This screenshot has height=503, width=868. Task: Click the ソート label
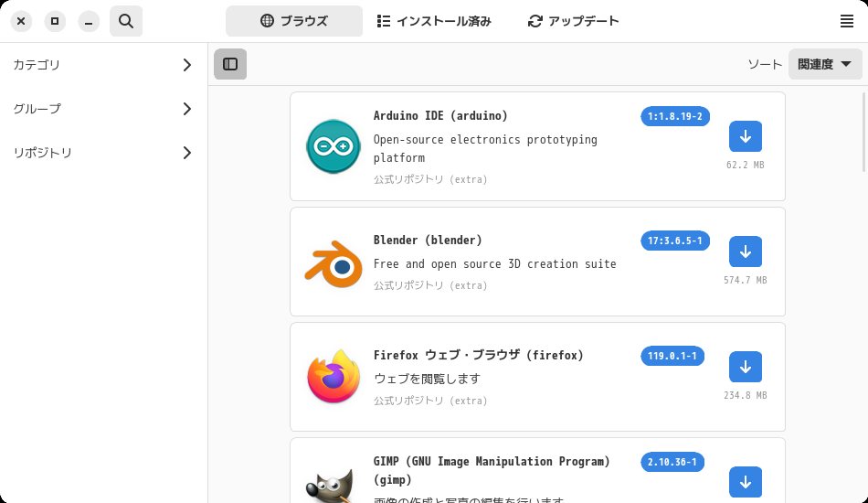[765, 64]
